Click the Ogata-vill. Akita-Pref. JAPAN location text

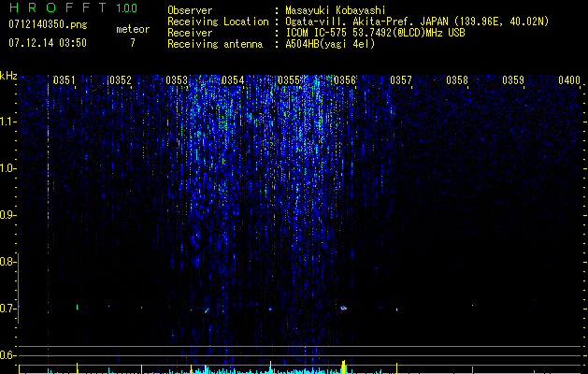[417, 22]
